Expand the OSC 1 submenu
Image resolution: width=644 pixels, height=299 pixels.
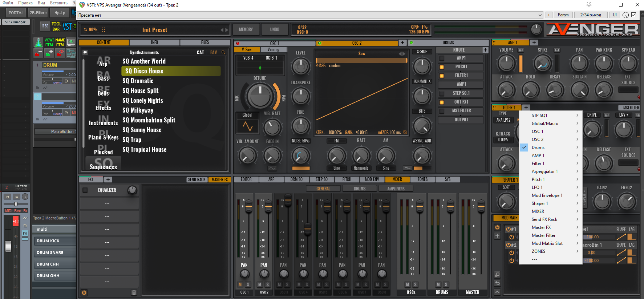(551, 132)
